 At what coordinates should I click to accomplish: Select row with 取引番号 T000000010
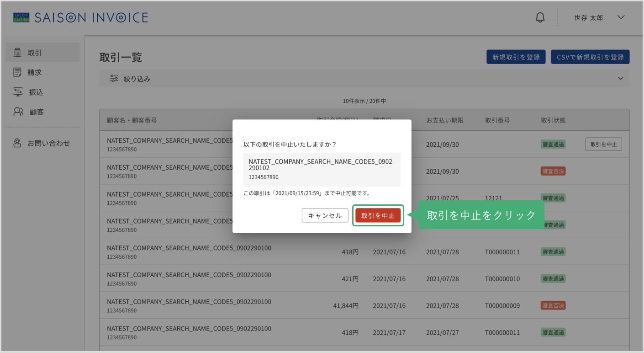(364, 278)
